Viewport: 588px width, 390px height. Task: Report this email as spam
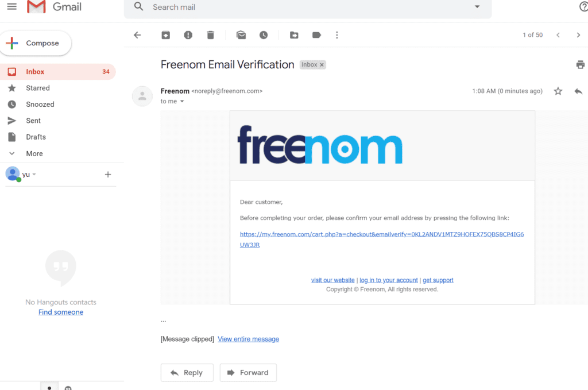click(x=188, y=34)
